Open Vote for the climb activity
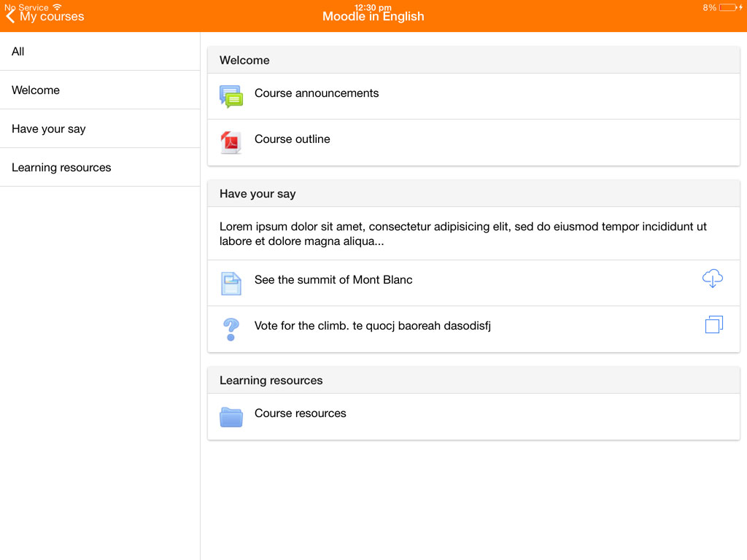Screen dimensions: 747x560 [473, 330]
